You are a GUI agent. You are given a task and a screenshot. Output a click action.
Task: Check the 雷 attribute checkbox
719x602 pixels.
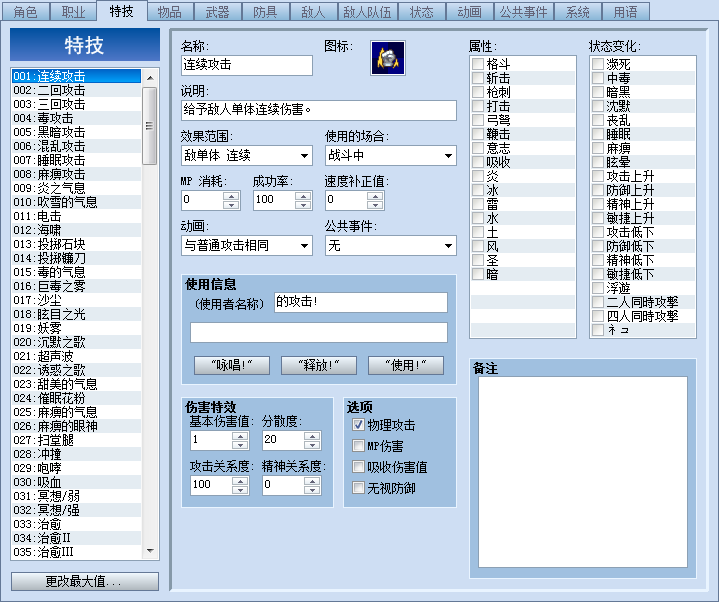point(478,204)
